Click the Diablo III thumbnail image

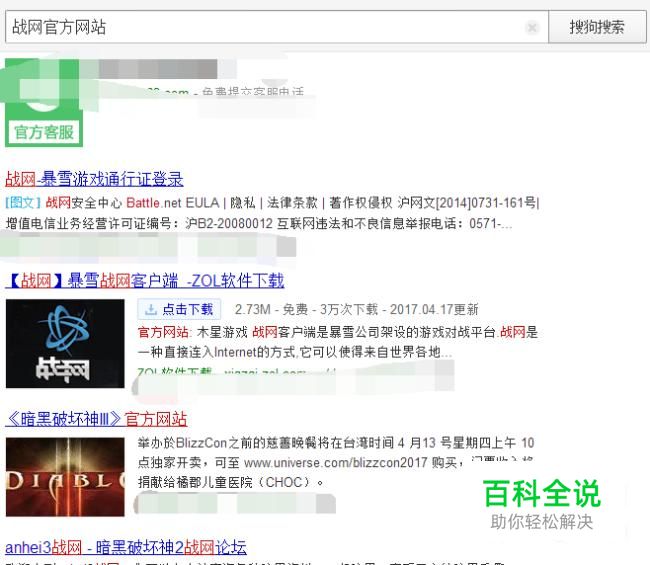tap(65, 477)
